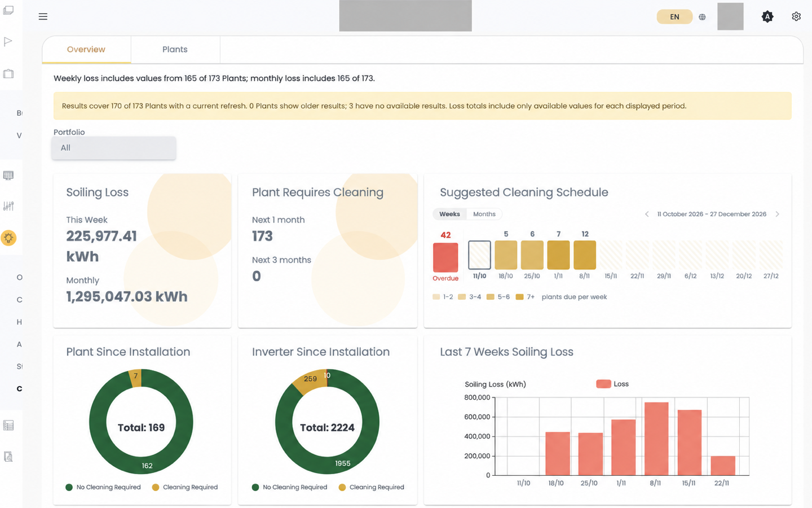Click the 259 segment of Inverter donut
812x508 pixels.
click(x=309, y=380)
